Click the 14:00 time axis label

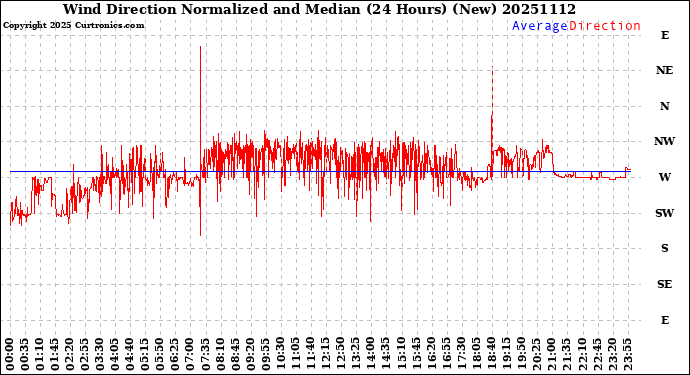tap(371, 354)
